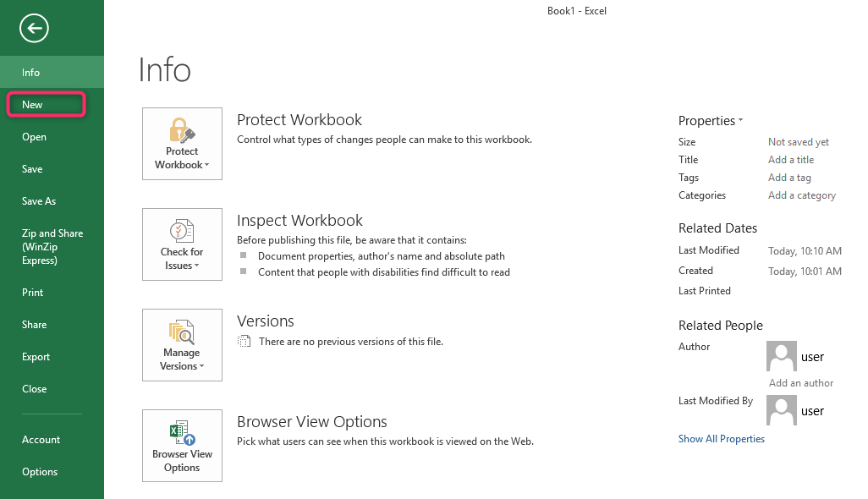Expand the Properties dropdown arrow

(740, 120)
